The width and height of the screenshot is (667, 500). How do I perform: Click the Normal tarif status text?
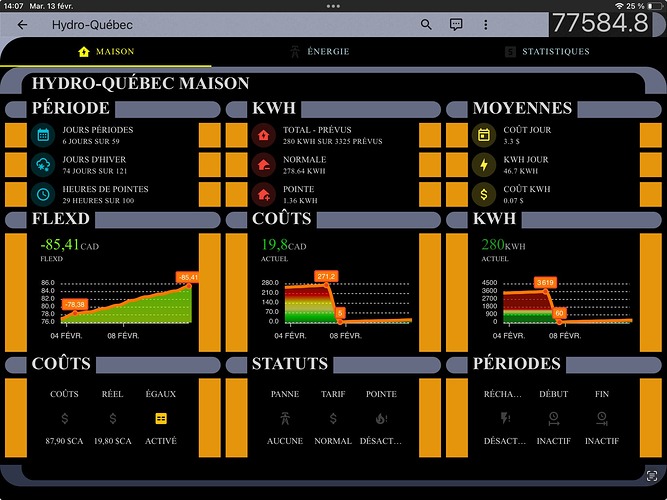click(333, 441)
